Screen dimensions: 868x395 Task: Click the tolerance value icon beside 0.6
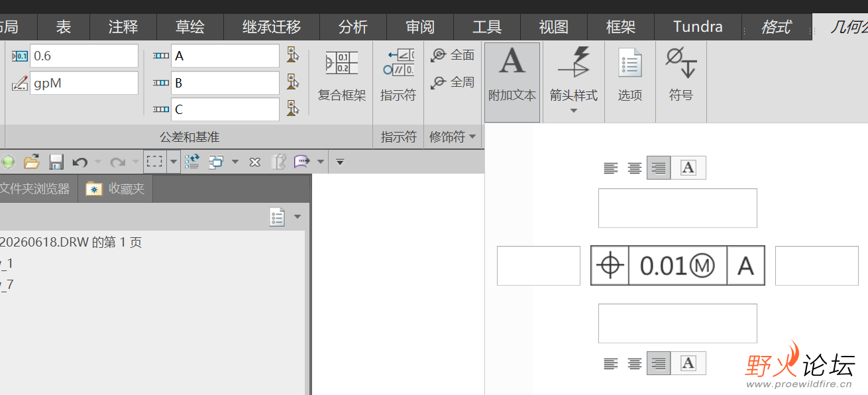pos(20,56)
